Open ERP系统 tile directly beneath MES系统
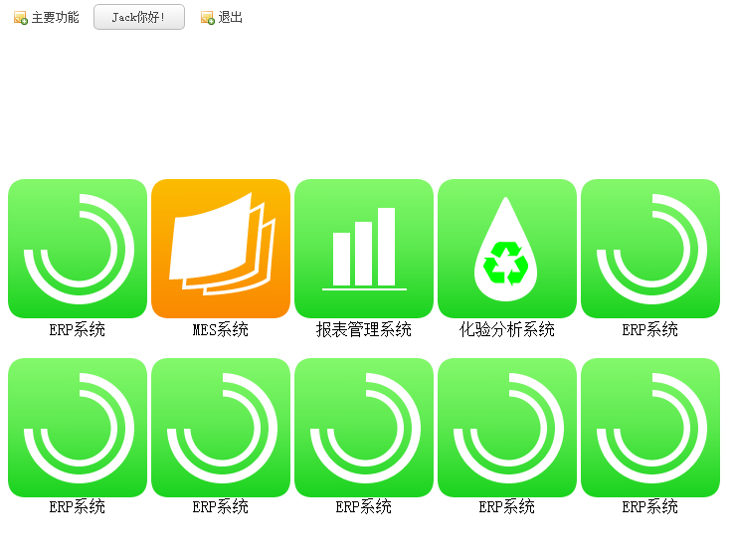This screenshot has height=560, width=734. (221, 428)
